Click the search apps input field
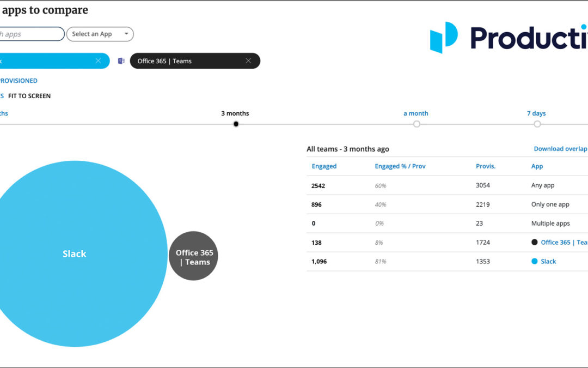 point(32,34)
